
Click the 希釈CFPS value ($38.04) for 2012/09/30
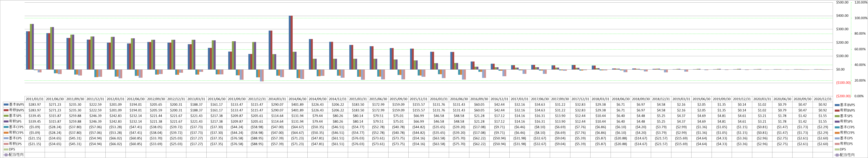click(156, 132)
